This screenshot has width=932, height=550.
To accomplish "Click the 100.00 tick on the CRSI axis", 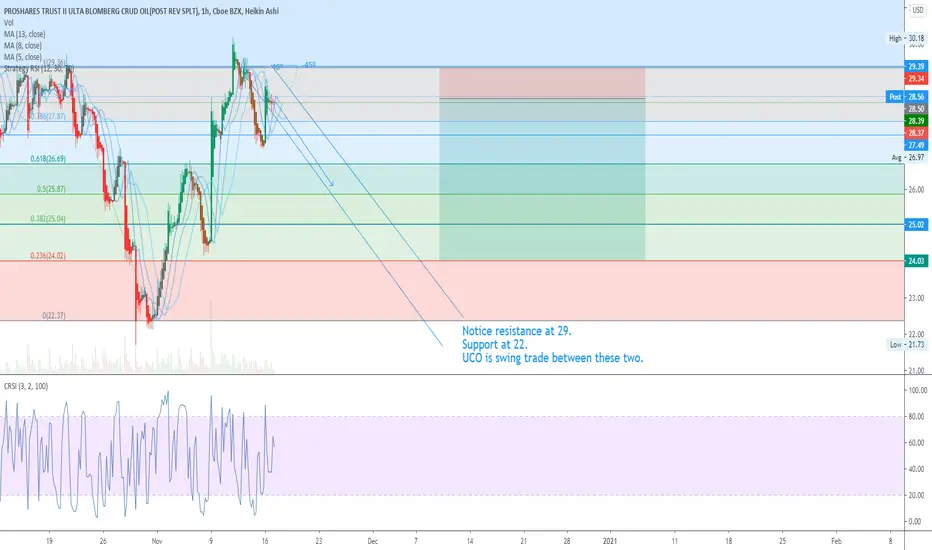I will click(917, 390).
